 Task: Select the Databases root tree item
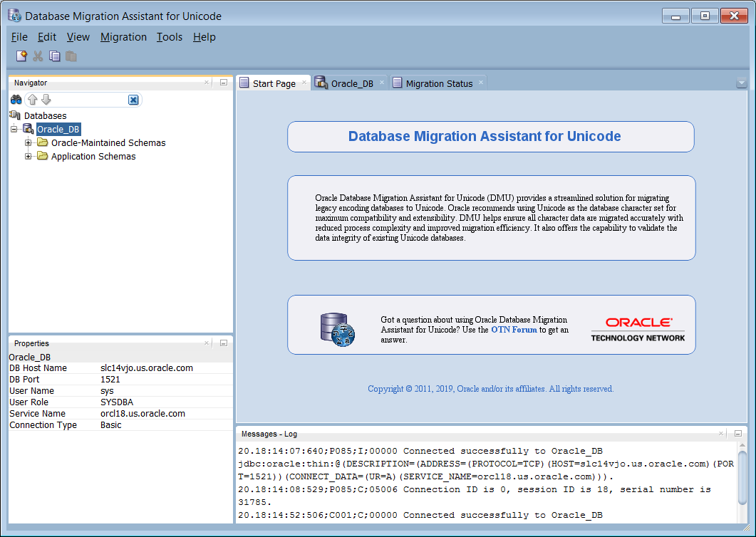pyautogui.click(x=46, y=115)
